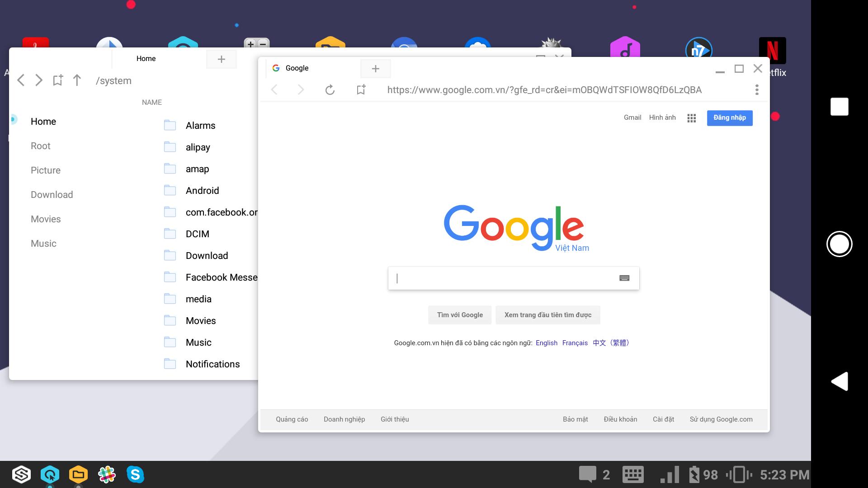Viewport: 868px width, 488px height.
Task: Click Xem trang đầu tiên tìm được button
Action: [548, 315]
